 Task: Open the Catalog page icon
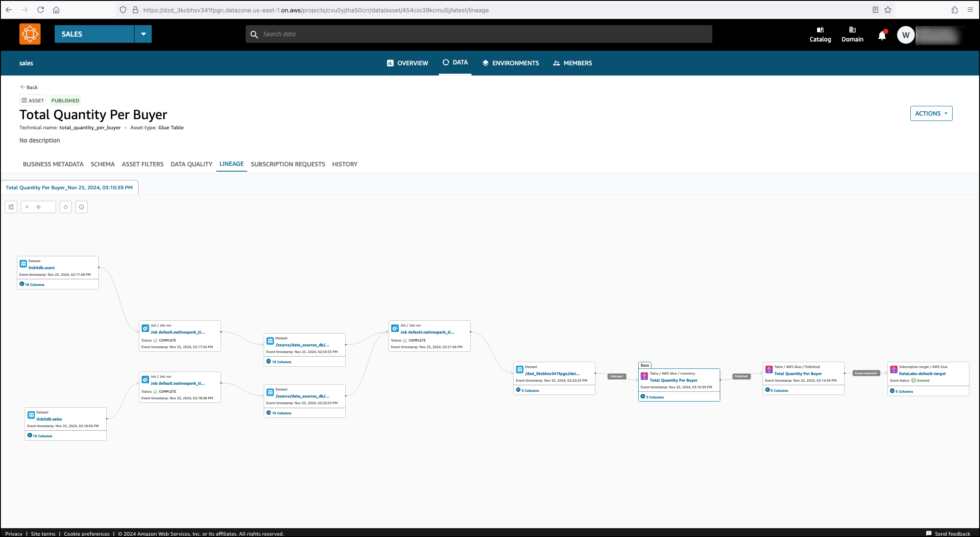coord(820,34)
